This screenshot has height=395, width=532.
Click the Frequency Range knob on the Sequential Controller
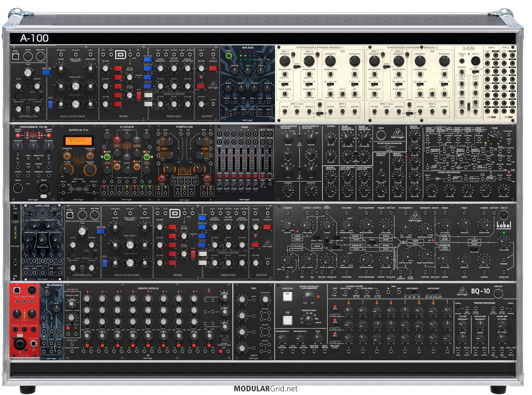point(72,303)
